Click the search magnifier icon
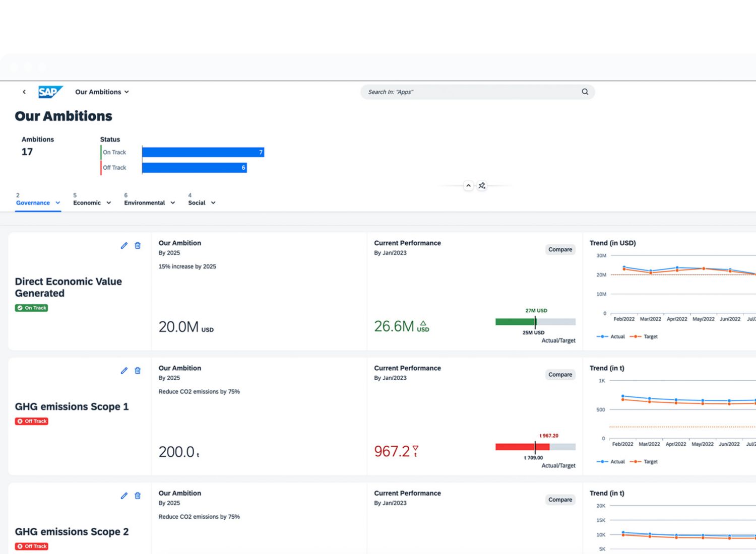This screenshot has height=554, width=756. [x=585, y=92]
